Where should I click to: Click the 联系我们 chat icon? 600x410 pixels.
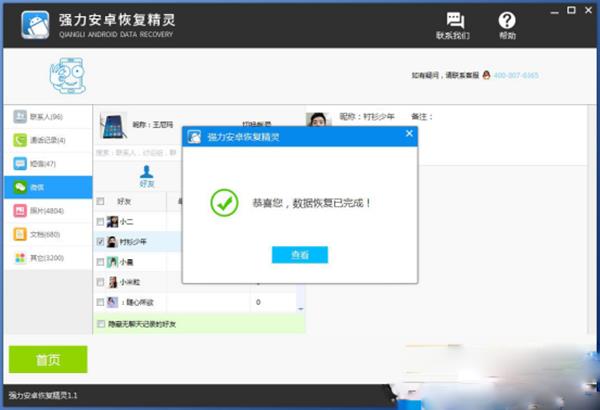click(x=454, y=21)
